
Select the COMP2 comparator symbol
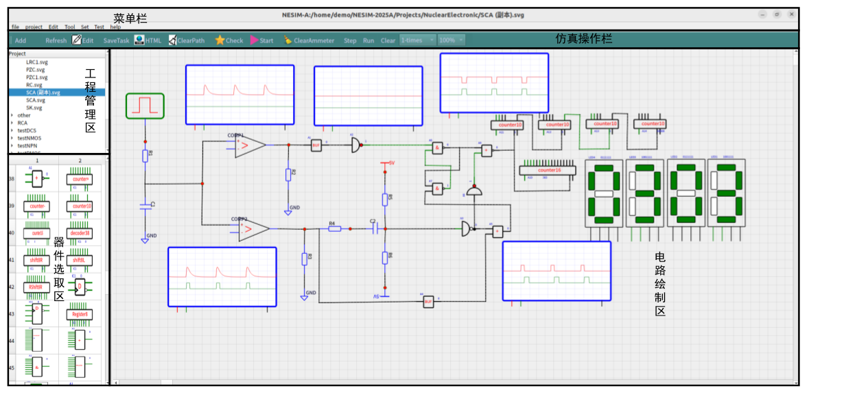pos(253,229)
